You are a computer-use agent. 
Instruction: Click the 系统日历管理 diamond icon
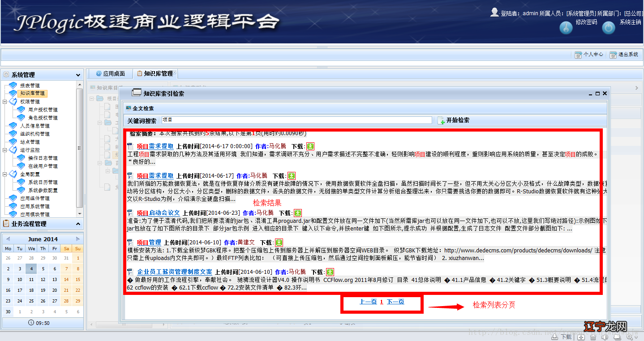pyautogui.click(x=21, y=182)
